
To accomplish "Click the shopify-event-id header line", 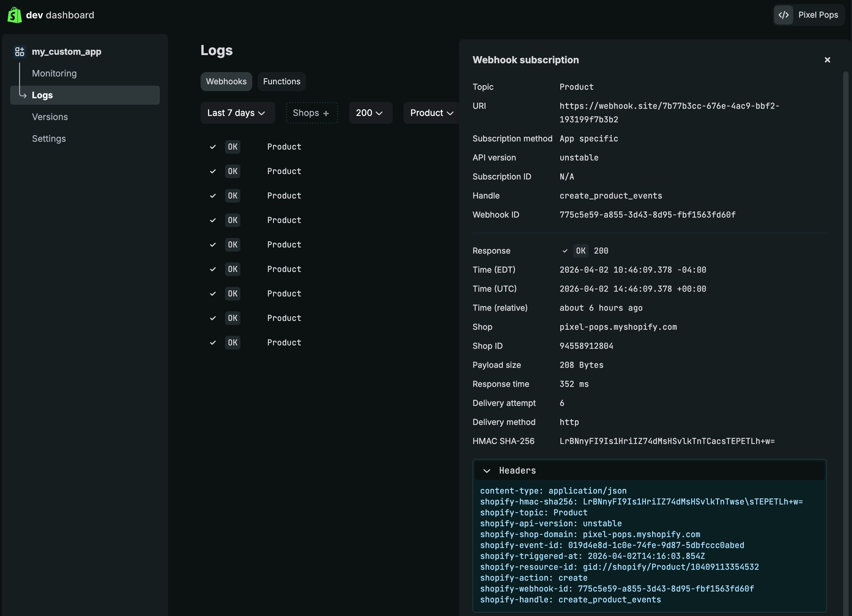I will coord(612,545).
